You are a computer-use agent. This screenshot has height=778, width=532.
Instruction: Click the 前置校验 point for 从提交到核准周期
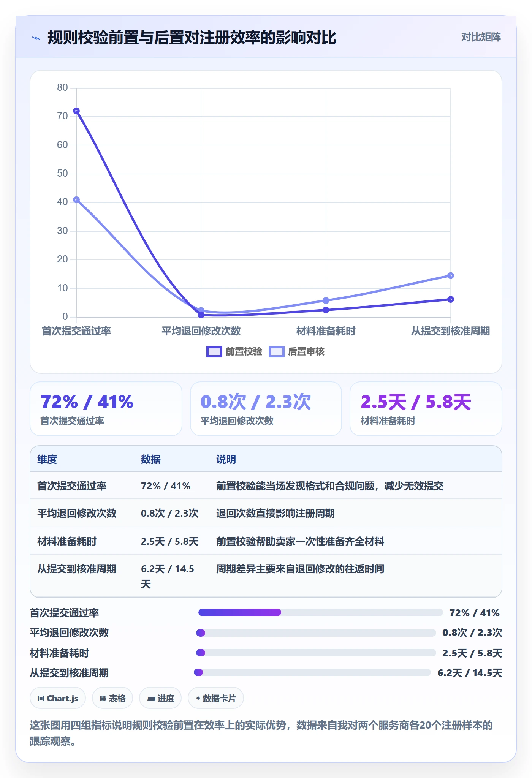451,299
